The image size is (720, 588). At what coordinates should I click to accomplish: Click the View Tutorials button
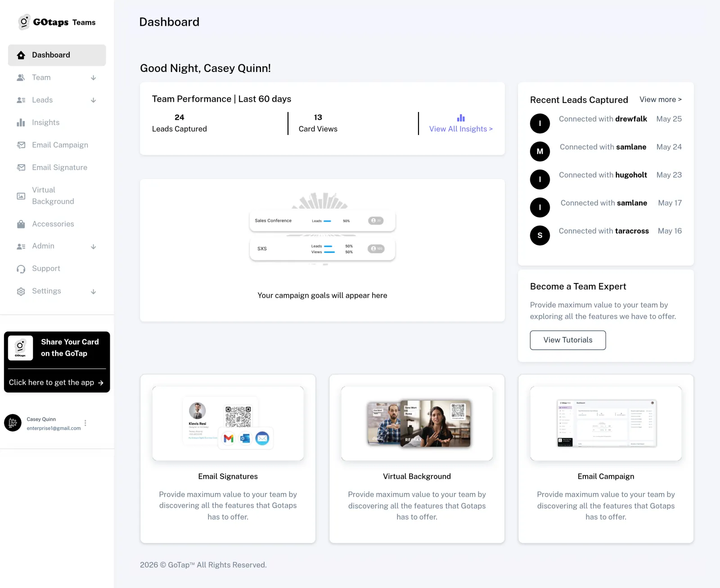(x=568, y=340)
